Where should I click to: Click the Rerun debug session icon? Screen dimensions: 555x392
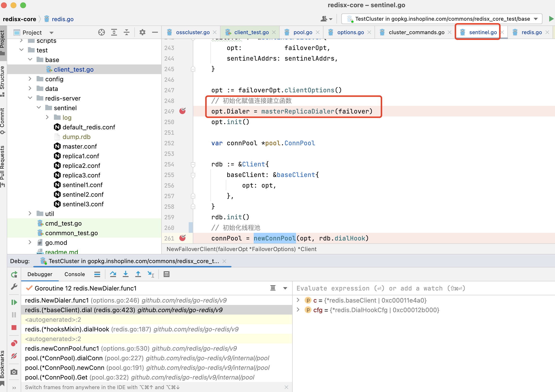(x=14, y=274)
